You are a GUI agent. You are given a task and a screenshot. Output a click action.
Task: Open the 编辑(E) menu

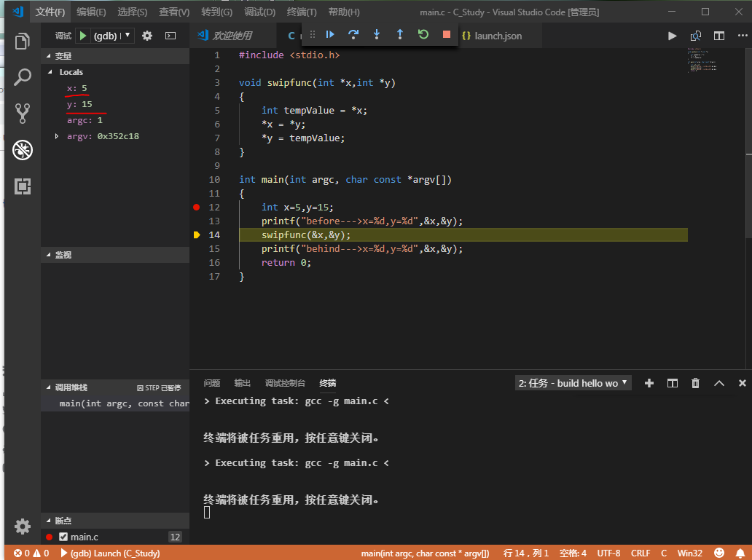tap(91, 12)
